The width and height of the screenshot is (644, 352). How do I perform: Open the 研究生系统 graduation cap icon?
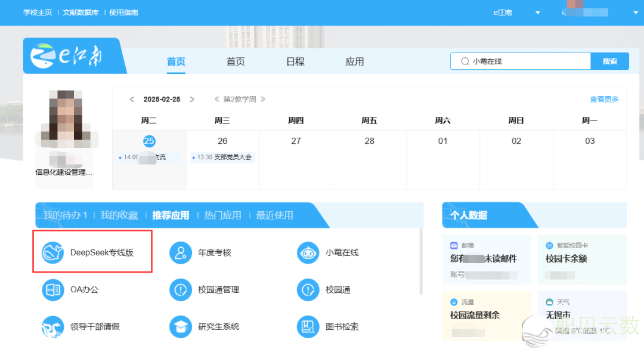pyautogui.click(x=181, y=326)
